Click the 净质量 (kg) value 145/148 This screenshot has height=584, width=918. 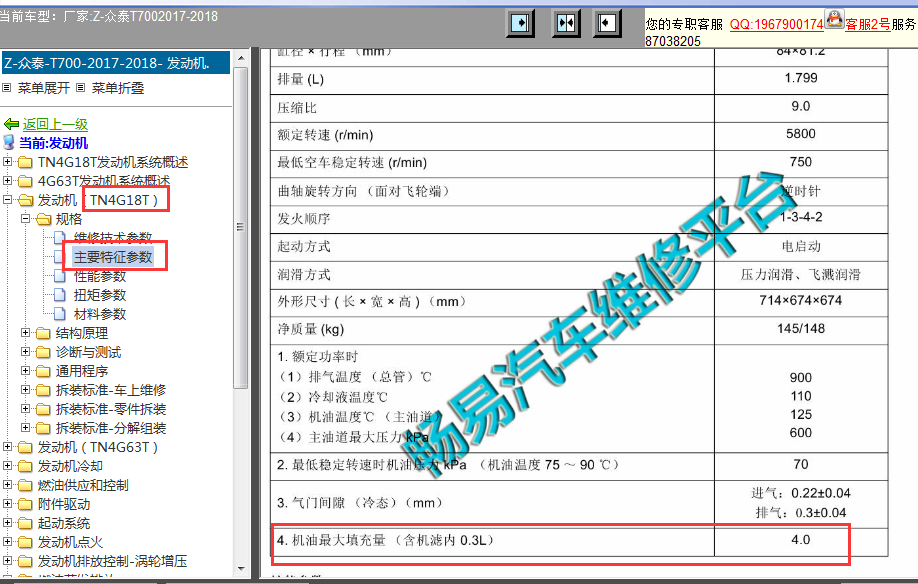(800, 328)
